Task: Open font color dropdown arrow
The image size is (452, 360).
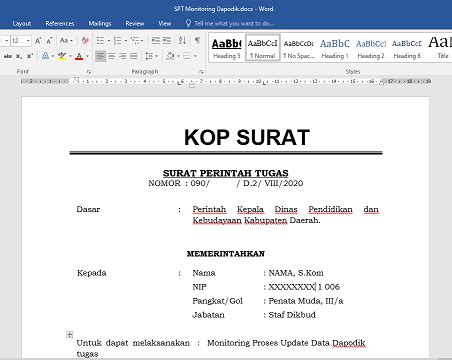Action: (87, 56)
